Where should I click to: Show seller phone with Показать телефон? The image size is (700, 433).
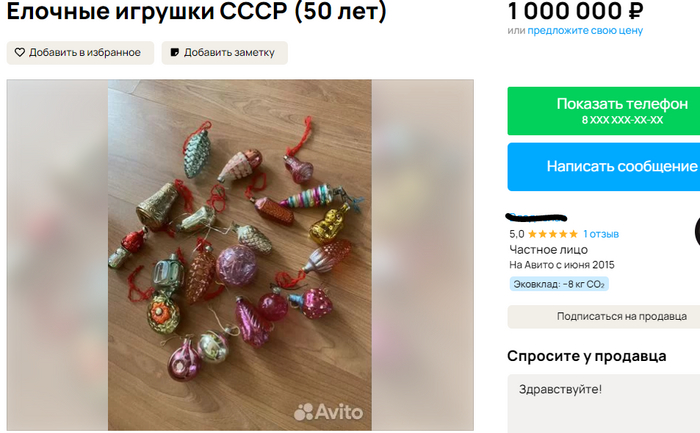click(604, 111)
